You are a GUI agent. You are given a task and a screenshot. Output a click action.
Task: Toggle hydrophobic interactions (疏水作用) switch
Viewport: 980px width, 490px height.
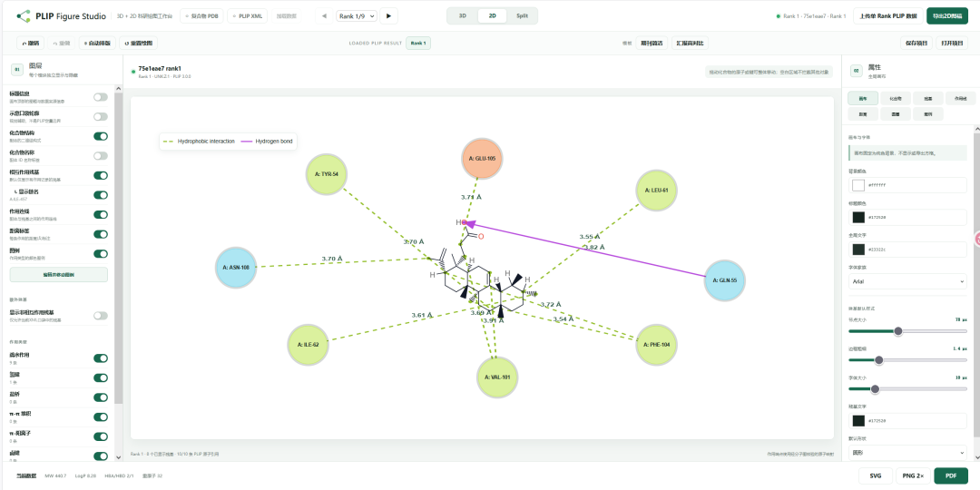point(100,358)
